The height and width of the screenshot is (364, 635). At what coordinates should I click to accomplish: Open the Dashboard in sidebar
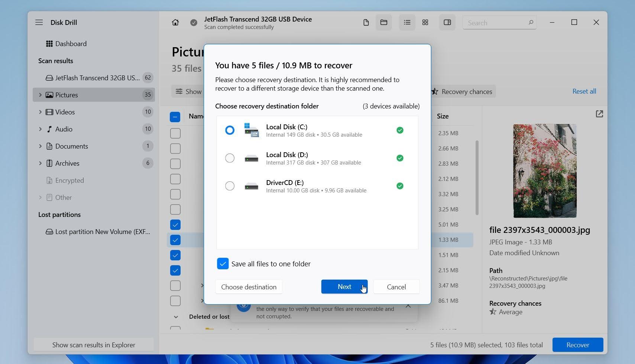tap(66, 43)
